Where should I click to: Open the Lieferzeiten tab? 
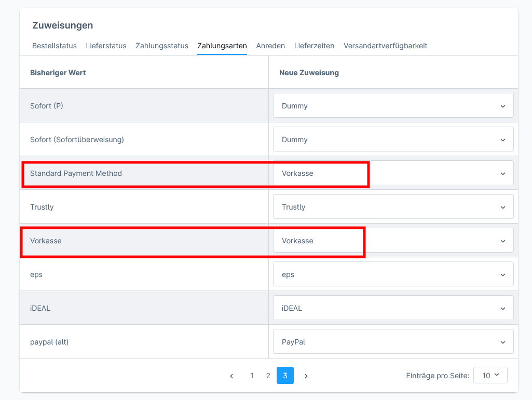click(x=314, y=46)
